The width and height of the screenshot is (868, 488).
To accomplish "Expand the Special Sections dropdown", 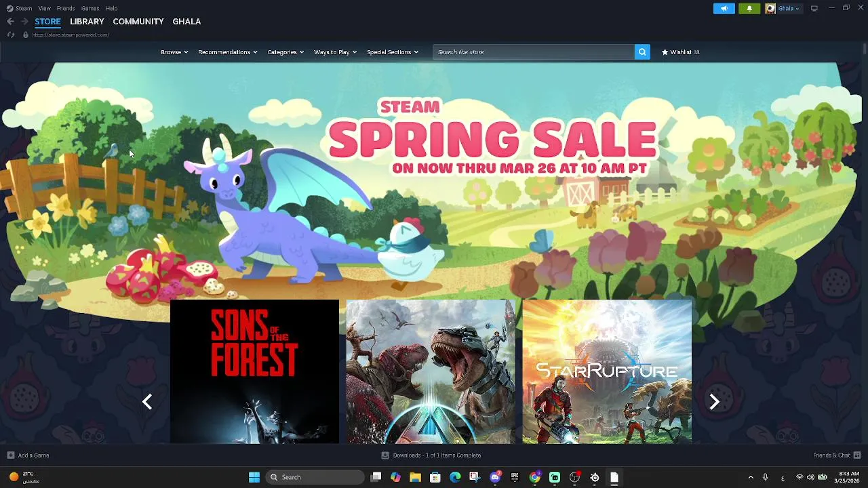I will click(x=393, y=52).
